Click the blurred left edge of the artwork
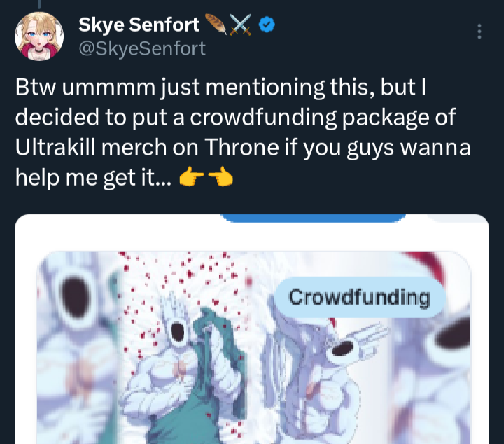The height and width of the screenshot is (444, 504). 77,347
